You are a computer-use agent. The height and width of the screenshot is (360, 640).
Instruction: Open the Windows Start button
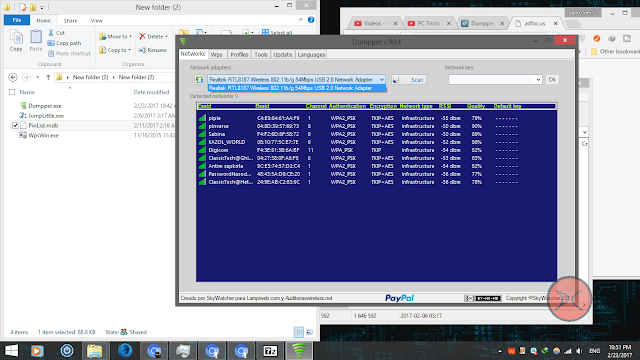click(x=11, y=351)
